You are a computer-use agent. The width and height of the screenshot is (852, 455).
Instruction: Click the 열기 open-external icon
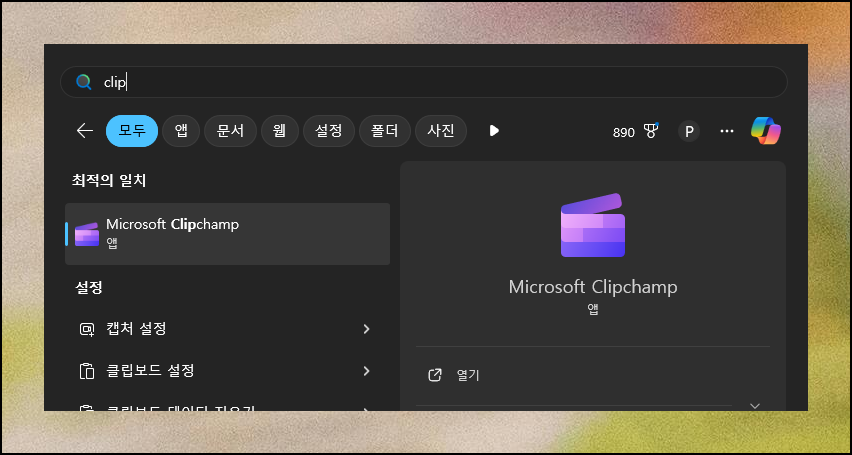point(435,375)
